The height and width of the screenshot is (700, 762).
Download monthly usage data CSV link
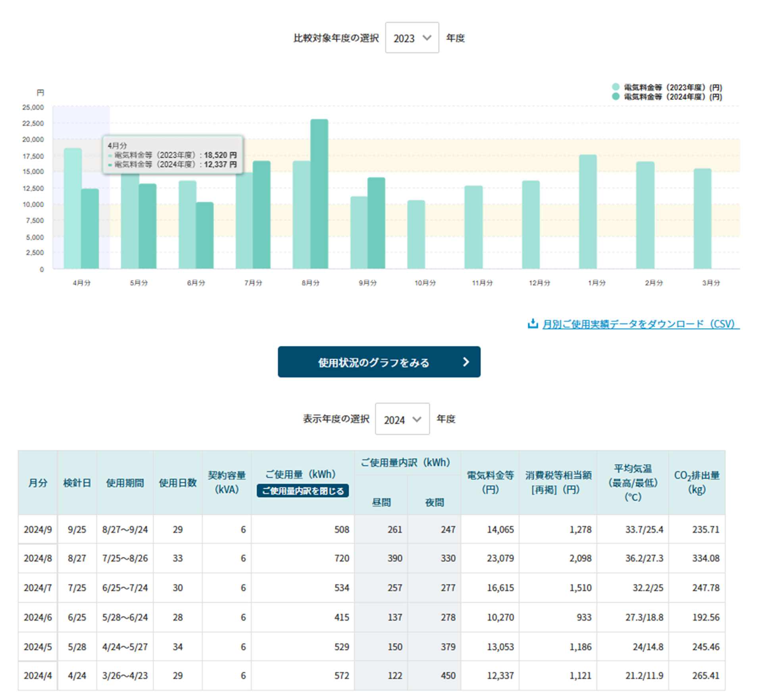(640, 324)
